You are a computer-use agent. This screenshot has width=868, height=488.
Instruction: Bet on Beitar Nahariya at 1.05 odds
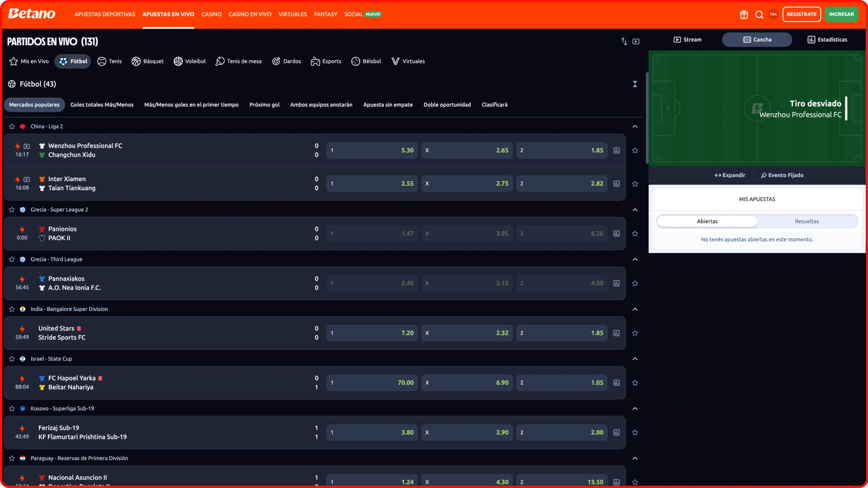[562, 383]
